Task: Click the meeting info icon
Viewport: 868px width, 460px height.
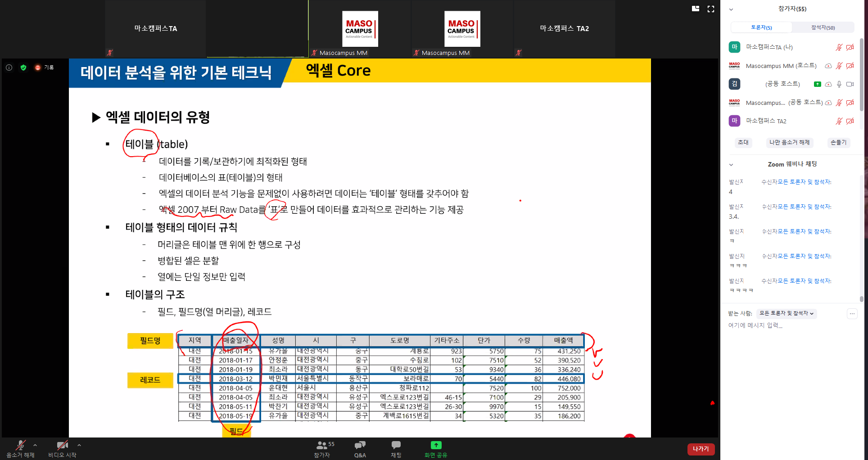Action: [9, 68]
